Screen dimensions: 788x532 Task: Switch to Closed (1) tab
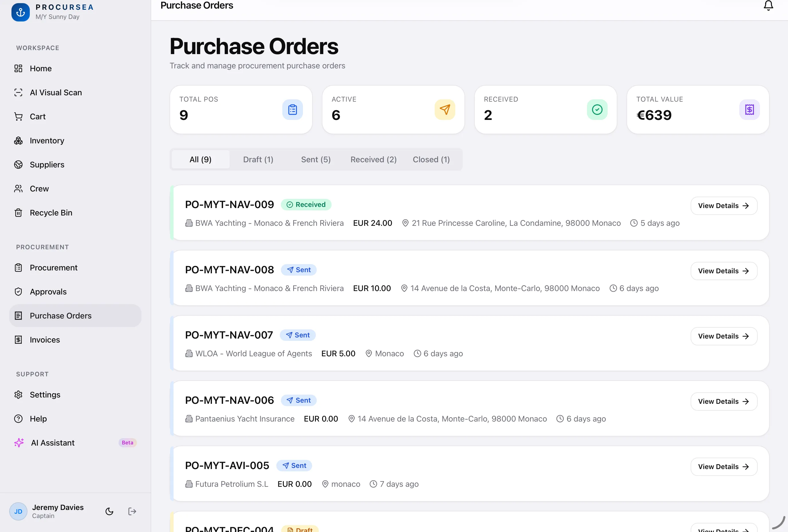tap(431, 159)
